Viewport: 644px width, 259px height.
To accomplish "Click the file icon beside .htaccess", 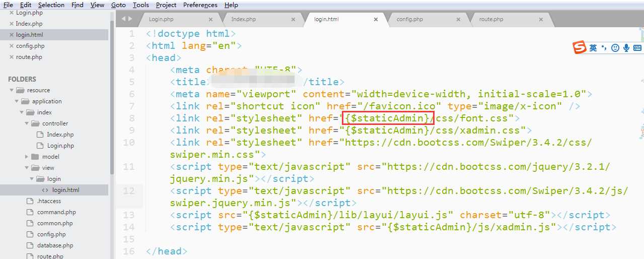I will (30, 201).
